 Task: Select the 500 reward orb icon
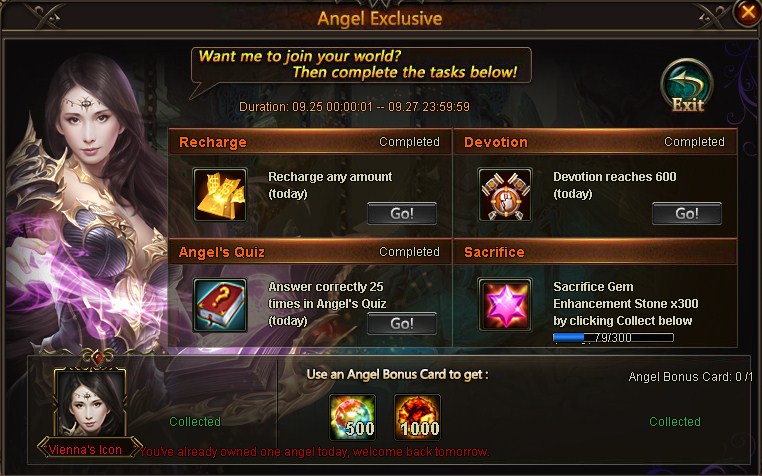[x=352, y=417]
